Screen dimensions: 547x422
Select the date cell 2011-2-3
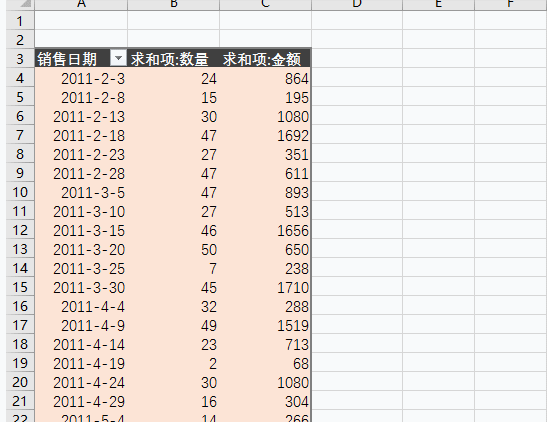81,78
